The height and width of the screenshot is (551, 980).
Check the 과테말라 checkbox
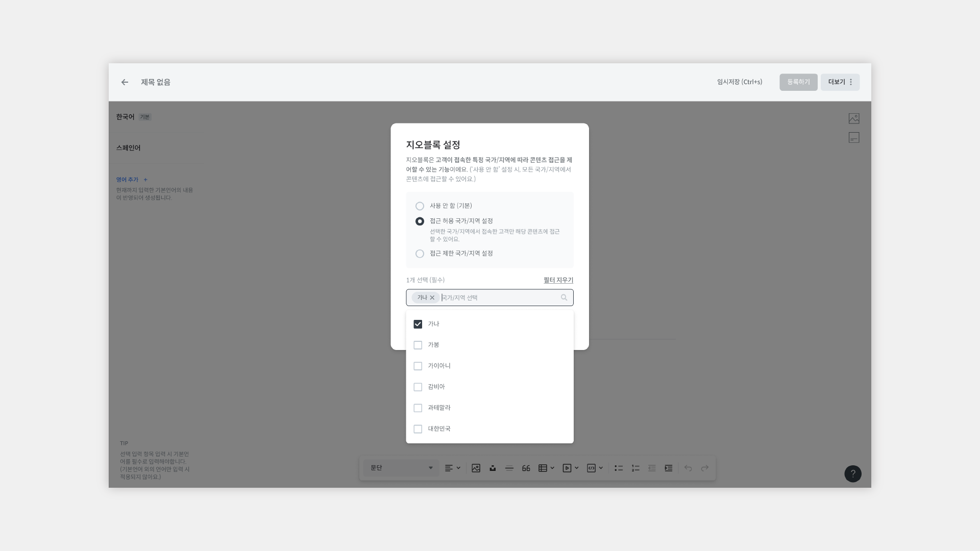click(x=418, y=408)
